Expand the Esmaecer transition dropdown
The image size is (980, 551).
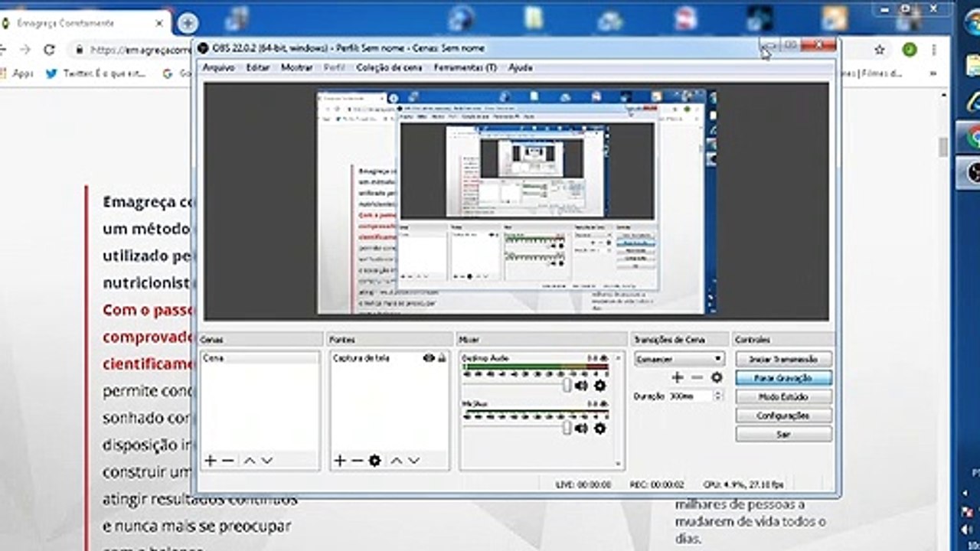[717, 358]
